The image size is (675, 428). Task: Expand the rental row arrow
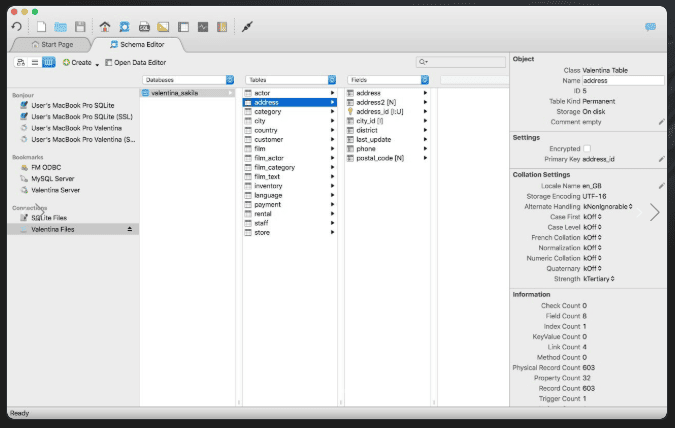(332, 214)
